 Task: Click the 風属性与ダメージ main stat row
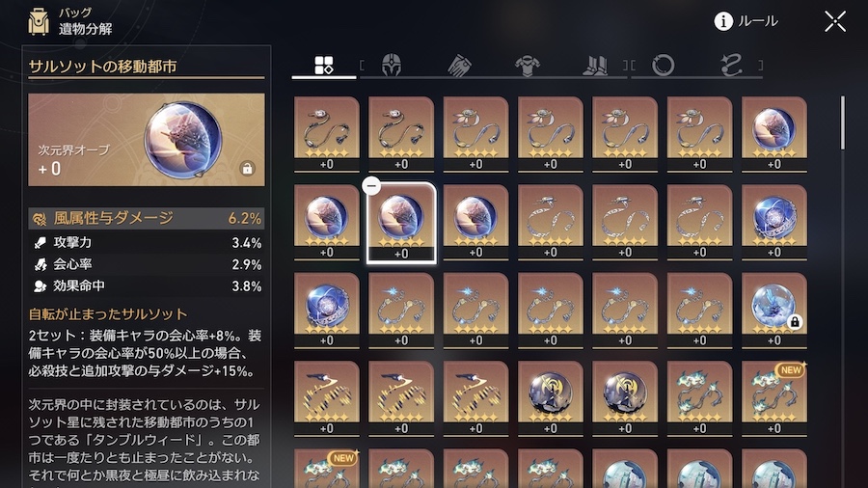[147, 219]
